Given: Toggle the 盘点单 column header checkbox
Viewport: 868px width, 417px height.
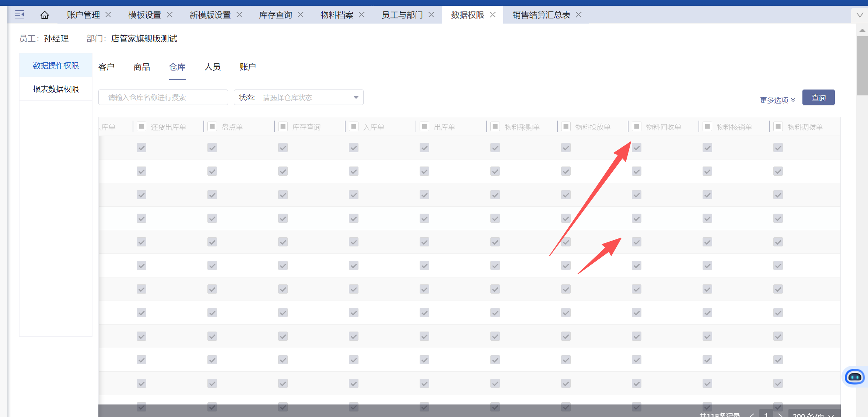Looking at the screenshot, I should (212, 127).
